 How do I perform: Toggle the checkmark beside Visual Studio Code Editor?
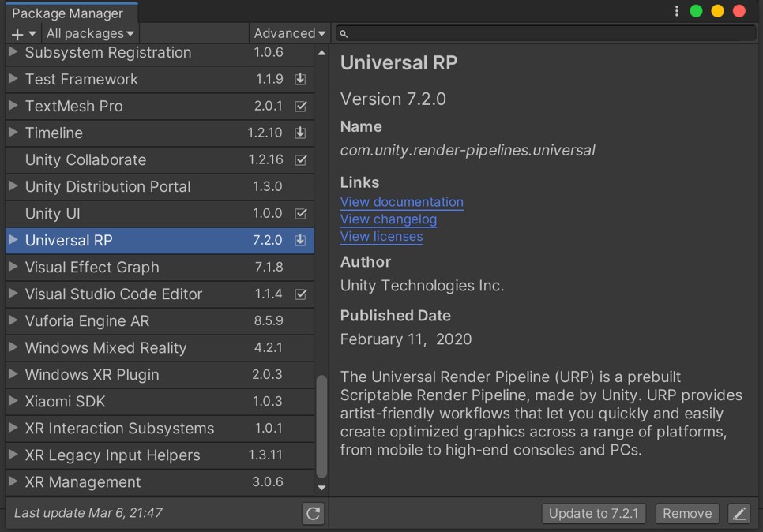point(300,294)
